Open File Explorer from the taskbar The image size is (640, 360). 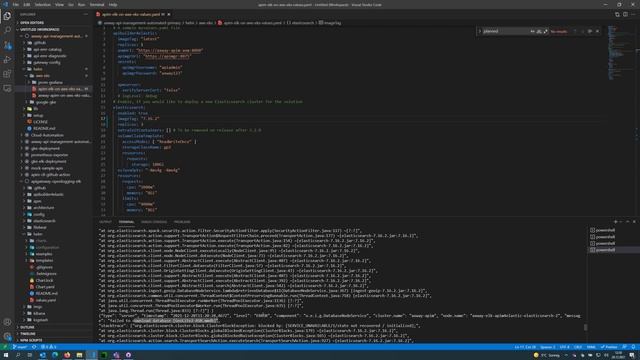click(x=79, y=355)
